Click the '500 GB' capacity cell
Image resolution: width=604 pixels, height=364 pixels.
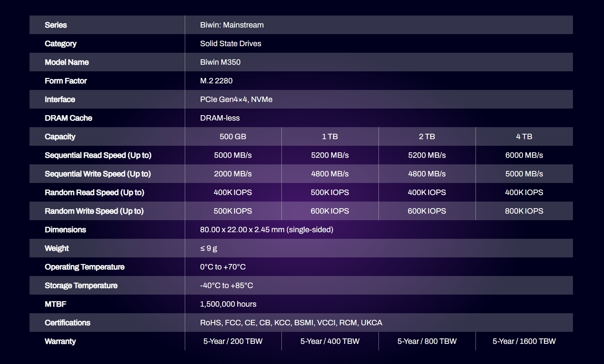coord(233,136)
